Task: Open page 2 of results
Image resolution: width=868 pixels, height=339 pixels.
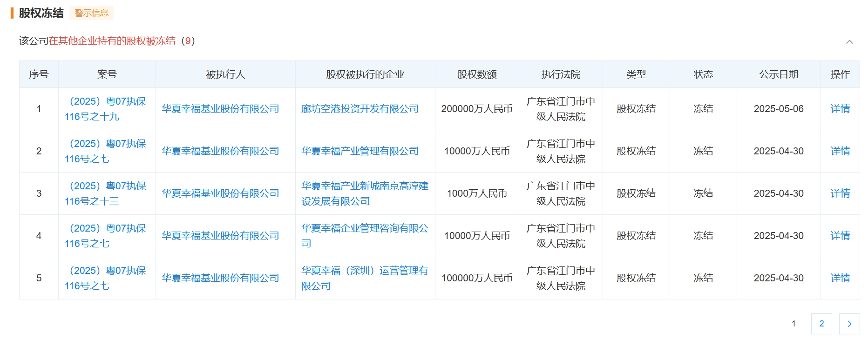Action: (x=821, y=324)
